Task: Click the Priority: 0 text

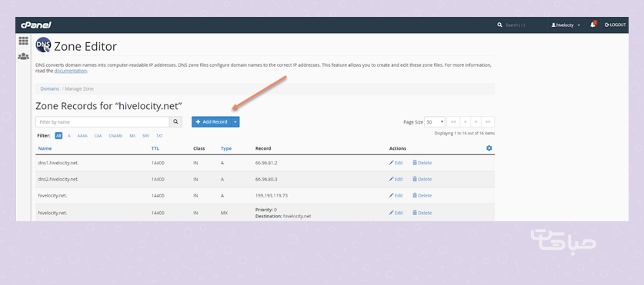Action: point(265,210)
